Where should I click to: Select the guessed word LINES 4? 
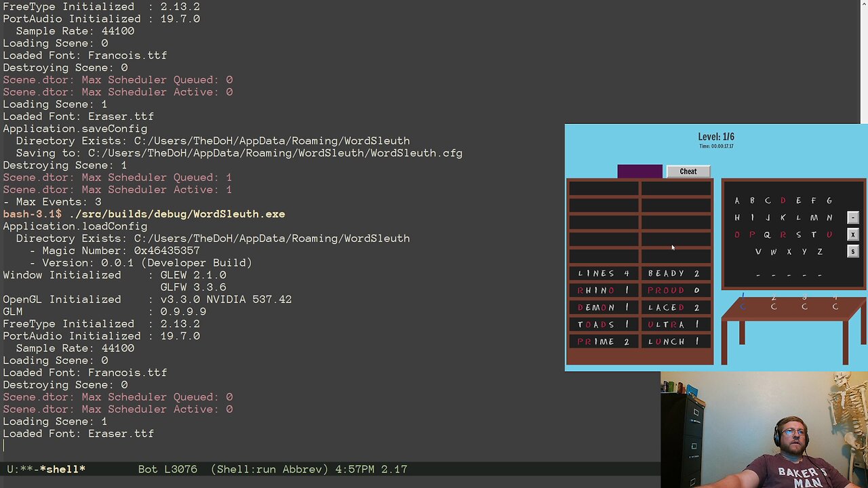[604, 273]
